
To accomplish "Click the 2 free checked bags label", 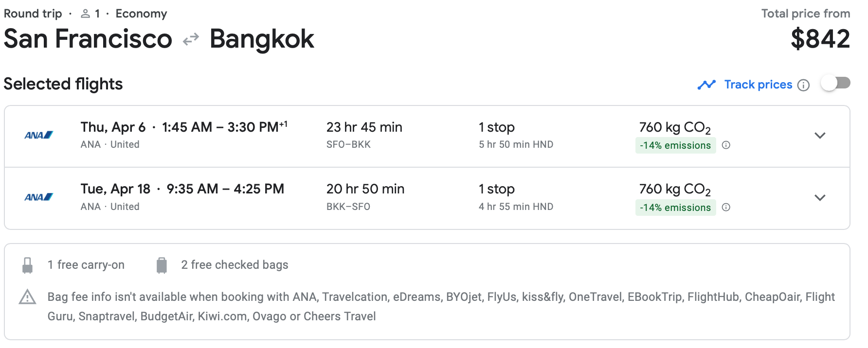I will click(x=235, y=265).
